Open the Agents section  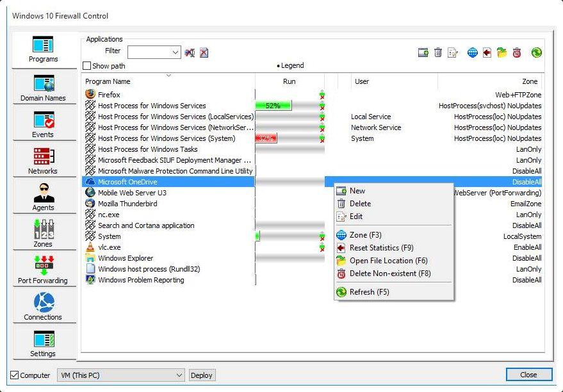coord(44,197)
